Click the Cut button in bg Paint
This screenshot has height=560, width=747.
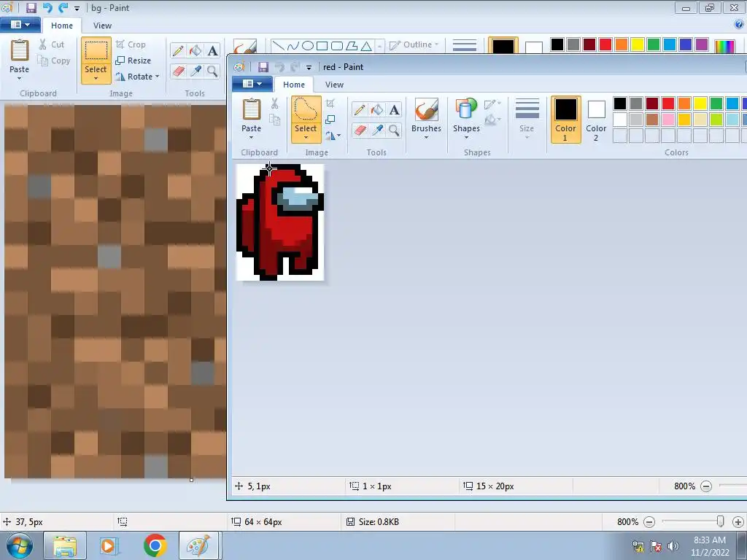pyautogui.click(x=52, y=44)
